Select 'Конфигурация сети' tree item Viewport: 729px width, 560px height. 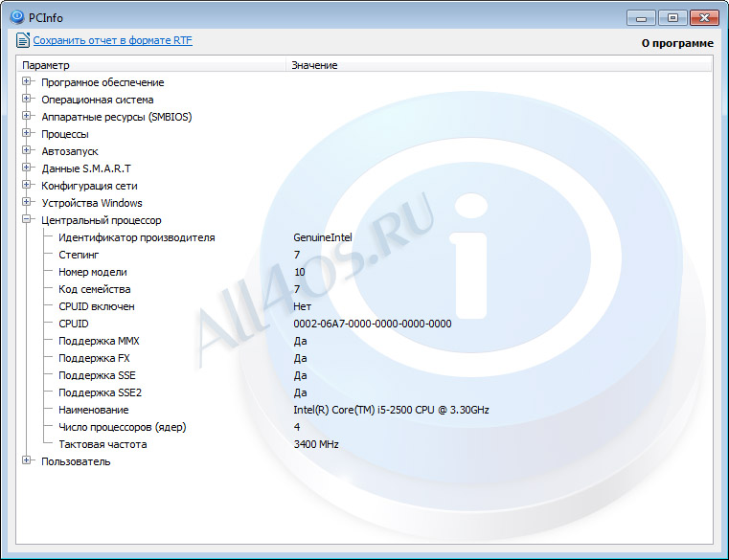[x=89, y=186]
